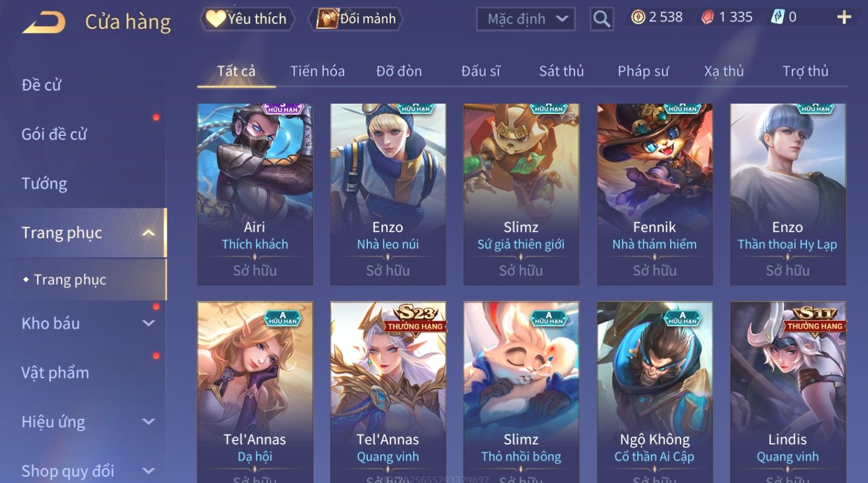Open the search magnifier icon
Image resolution: width=868 pixels, height=483 pixels.
601,19
